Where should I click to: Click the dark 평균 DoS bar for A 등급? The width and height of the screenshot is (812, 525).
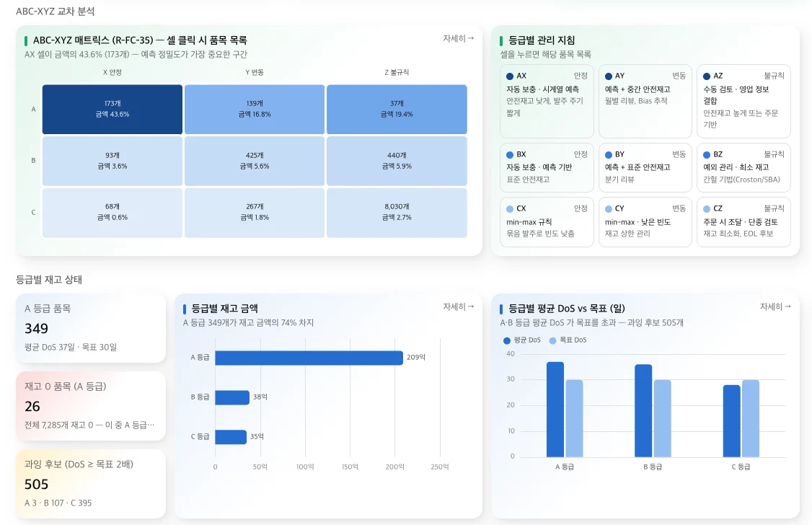pos(555,410)
